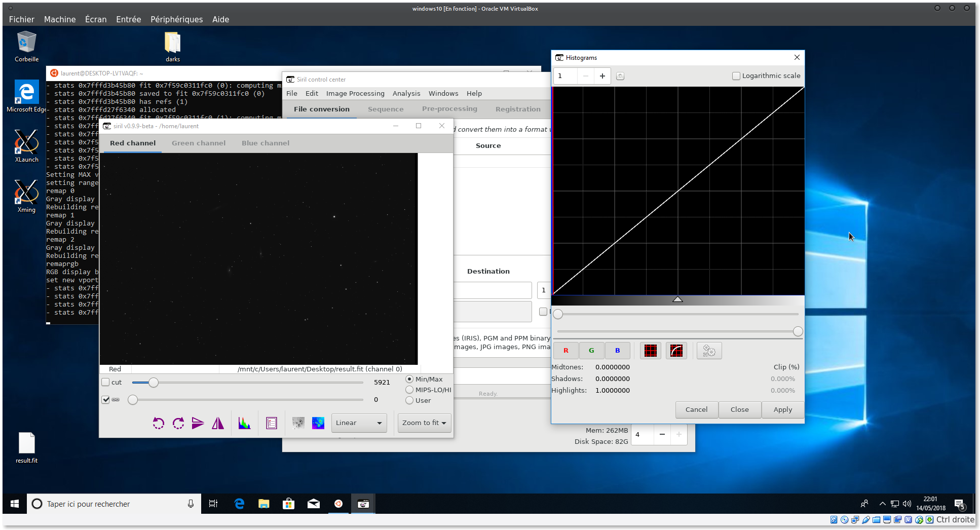This screenshot has height=530, width=980.
Task: Toggle the red R channel button
Action: click(x=566, y=351)
